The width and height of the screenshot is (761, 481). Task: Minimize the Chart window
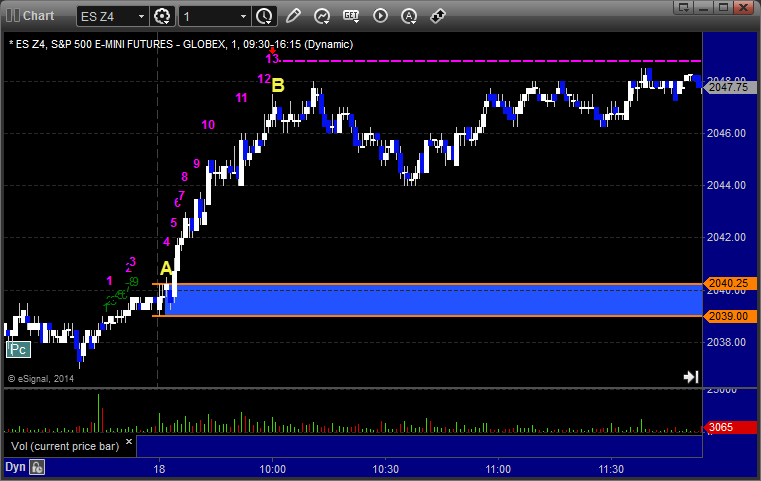[704, 7]
